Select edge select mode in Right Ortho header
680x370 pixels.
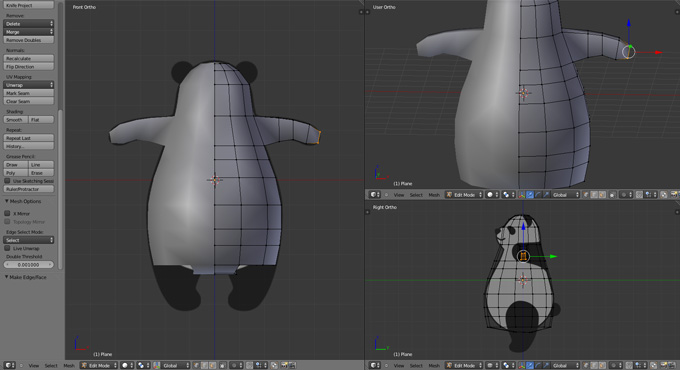pyautogui.click(x=593, y=365)
